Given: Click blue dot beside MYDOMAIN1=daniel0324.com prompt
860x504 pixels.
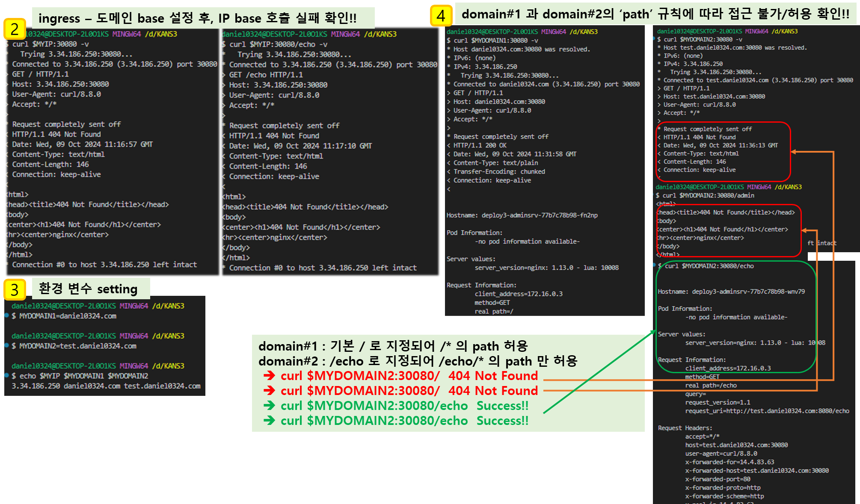Looking at the screenshot, I should [x=7, y=315].
